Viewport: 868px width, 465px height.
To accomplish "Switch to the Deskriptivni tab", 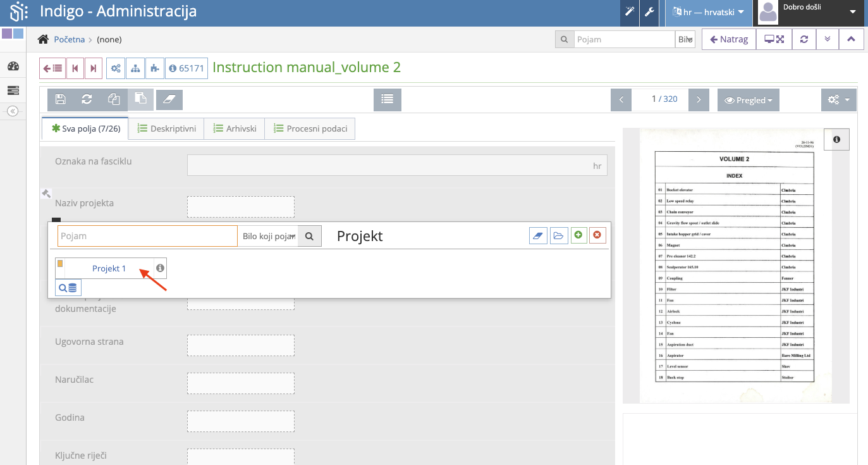I will point(167,128).
